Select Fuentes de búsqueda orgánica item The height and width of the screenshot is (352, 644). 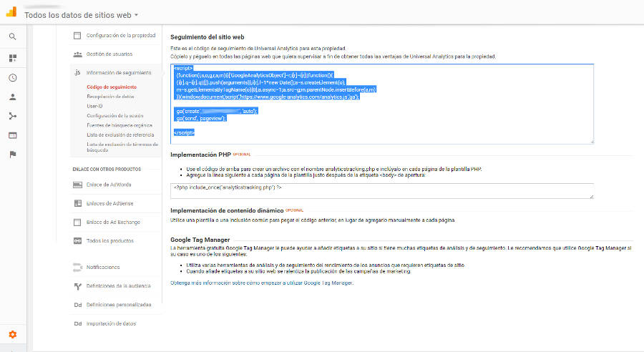(119, 125)
